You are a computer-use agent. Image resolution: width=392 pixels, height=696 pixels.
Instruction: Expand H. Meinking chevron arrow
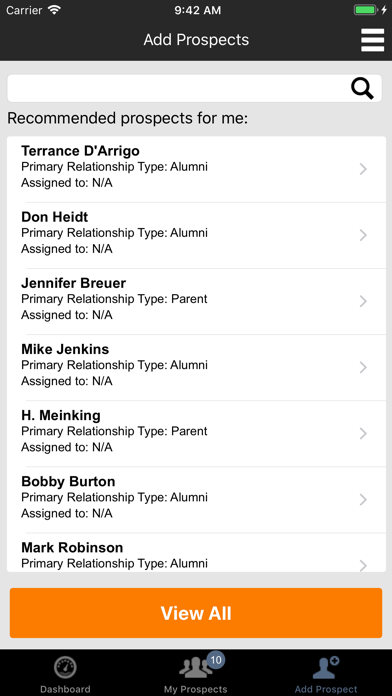(x=363, y=433)
